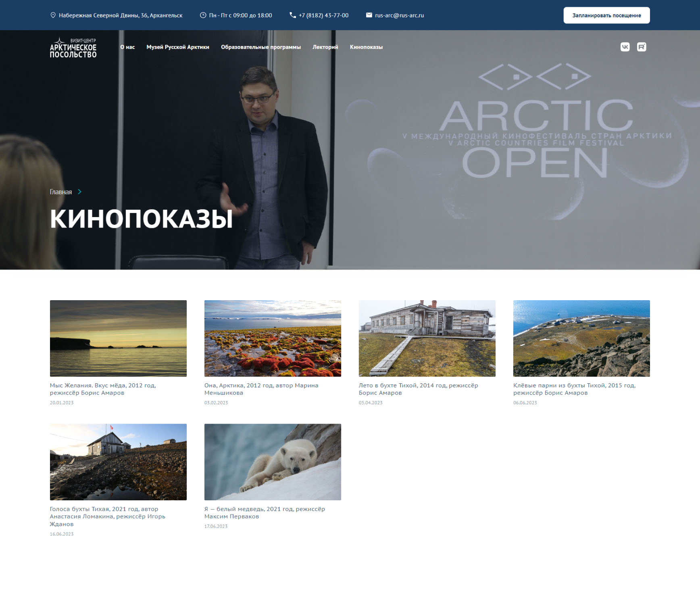Click the Запланировать посещение button
700x602 pixels.
click(606, 15)
